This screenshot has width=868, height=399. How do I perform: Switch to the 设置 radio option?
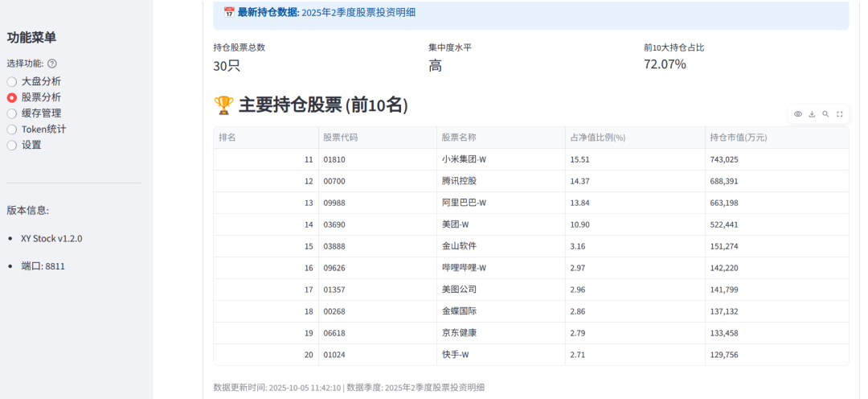12,146
